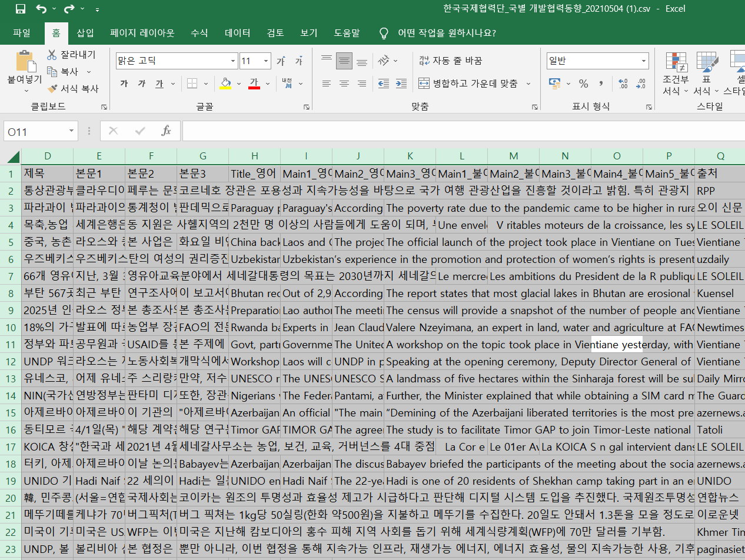Open the borders options dropdown arrow
745x560 pixels.
pyautogui.click(x=205, y=84)
